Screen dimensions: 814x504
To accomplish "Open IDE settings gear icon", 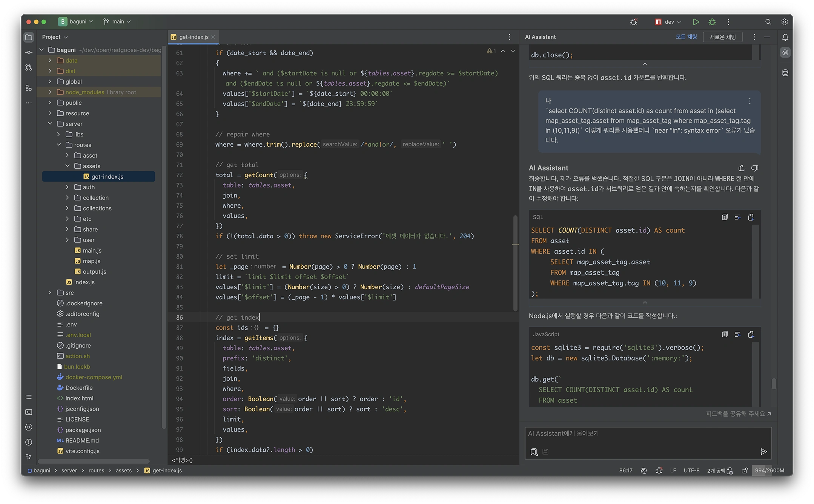I will [784, 22].
